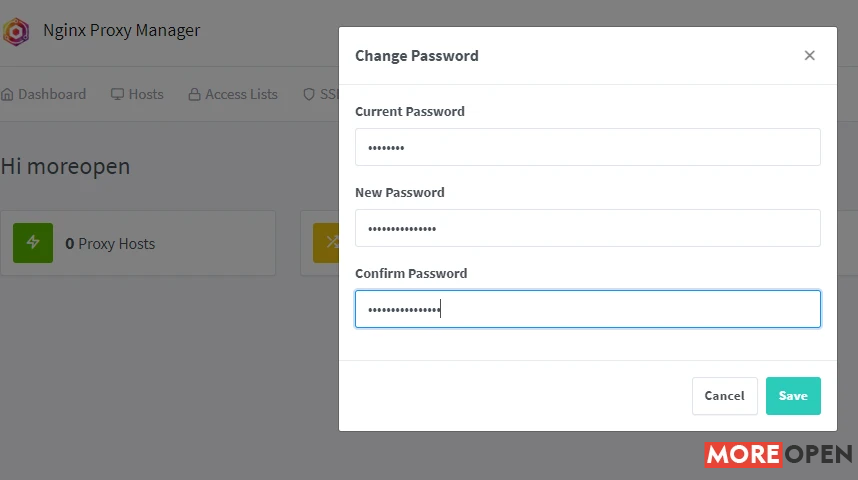
Task: Click the yellow redirection hosts icon
Action: [326, 242]
